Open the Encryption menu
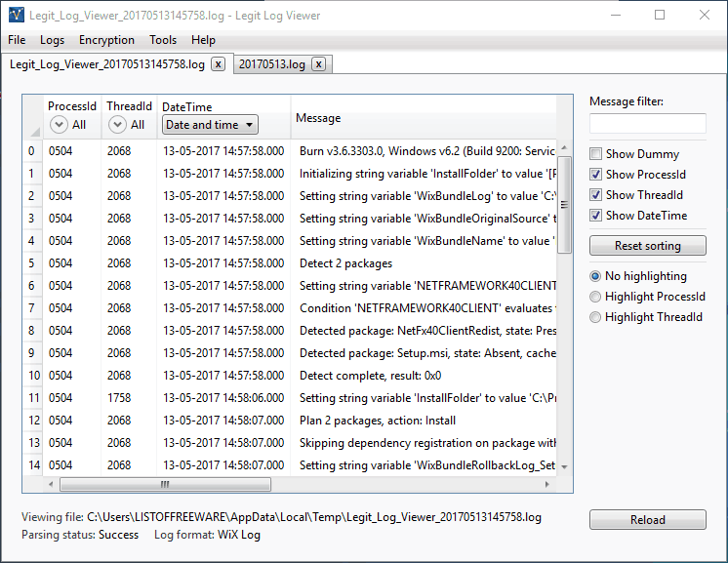Viewport: 728px width, 563px height. 106,40
